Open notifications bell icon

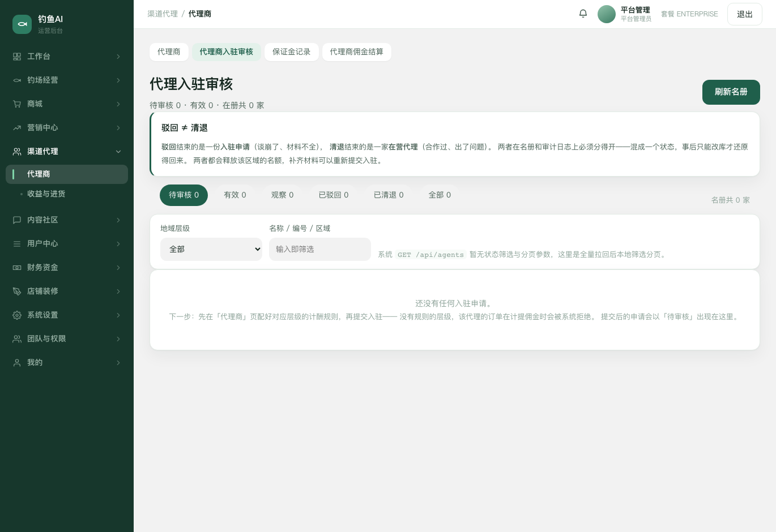click(583, 14)
